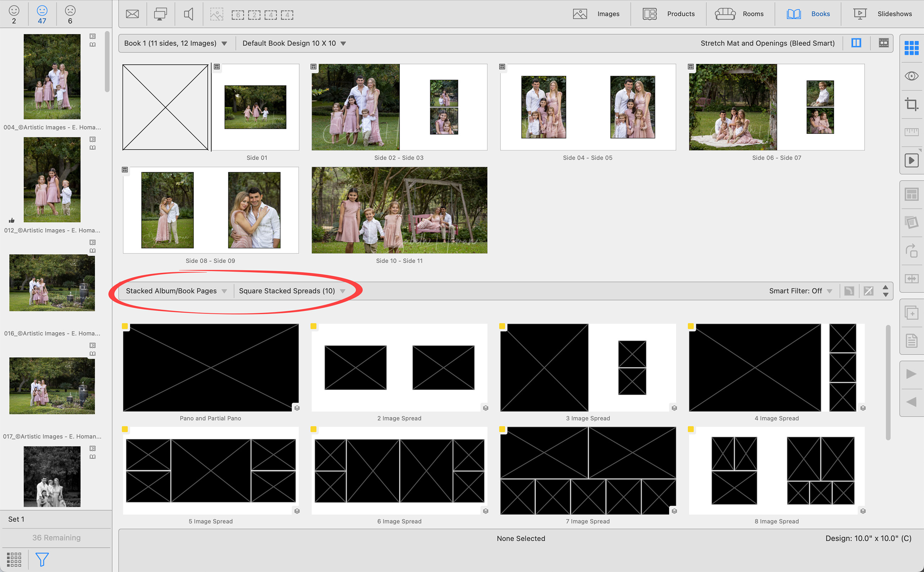Select the 7 Image Spread template

(587, 470)
